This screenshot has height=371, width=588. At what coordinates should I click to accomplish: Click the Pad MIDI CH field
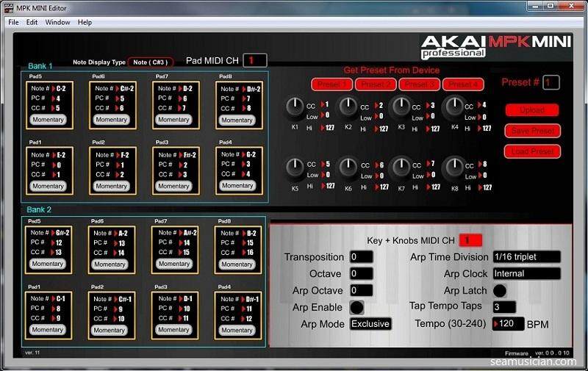click(255, 60)
